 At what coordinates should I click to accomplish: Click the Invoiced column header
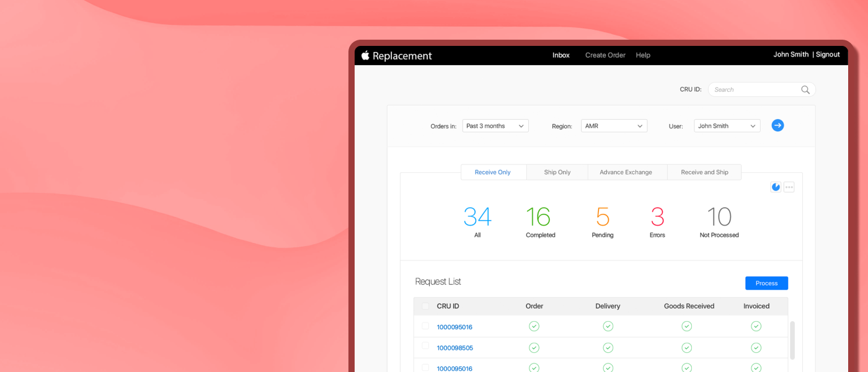[756, 306]
